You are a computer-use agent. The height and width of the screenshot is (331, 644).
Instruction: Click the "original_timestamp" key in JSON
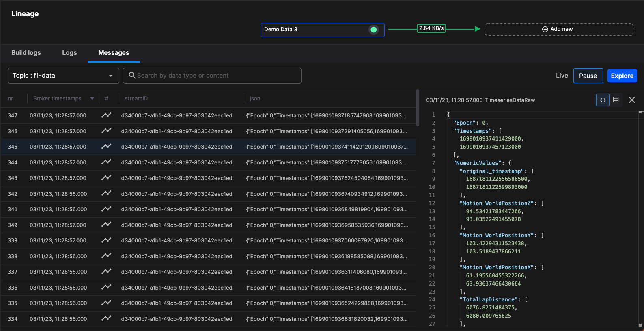492,171
